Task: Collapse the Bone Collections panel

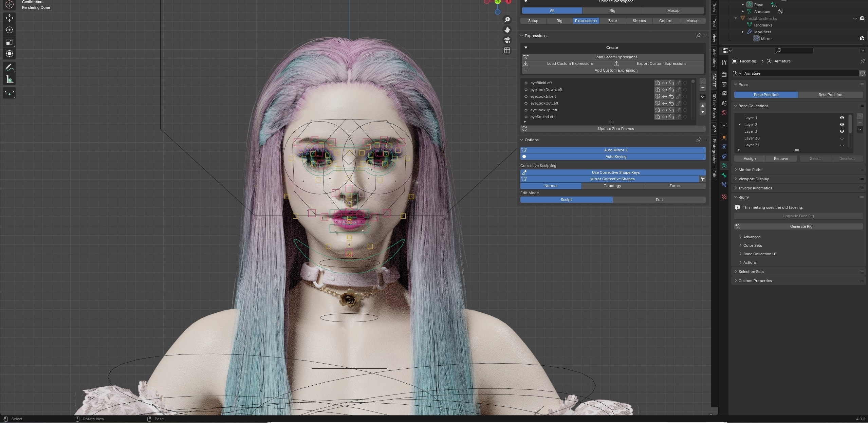Action: pyautogui.click(x=753, y=106)
